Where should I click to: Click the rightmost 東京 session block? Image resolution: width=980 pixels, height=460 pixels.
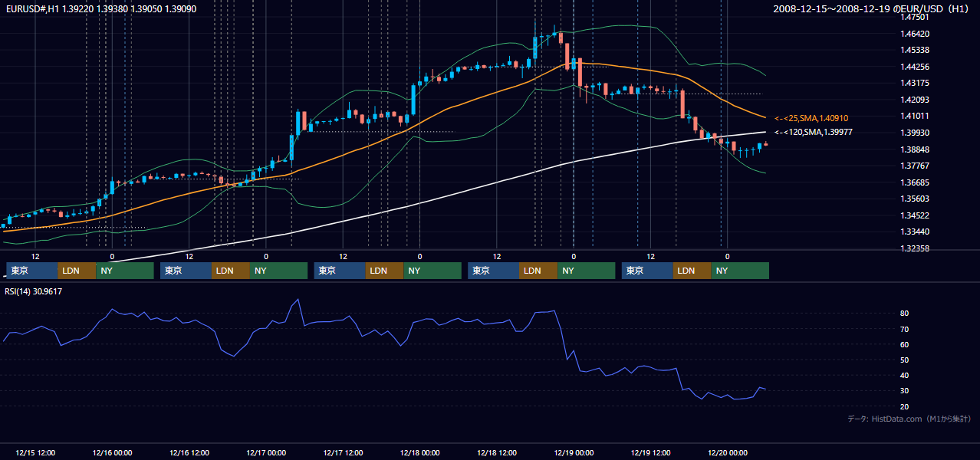point(647,271)
